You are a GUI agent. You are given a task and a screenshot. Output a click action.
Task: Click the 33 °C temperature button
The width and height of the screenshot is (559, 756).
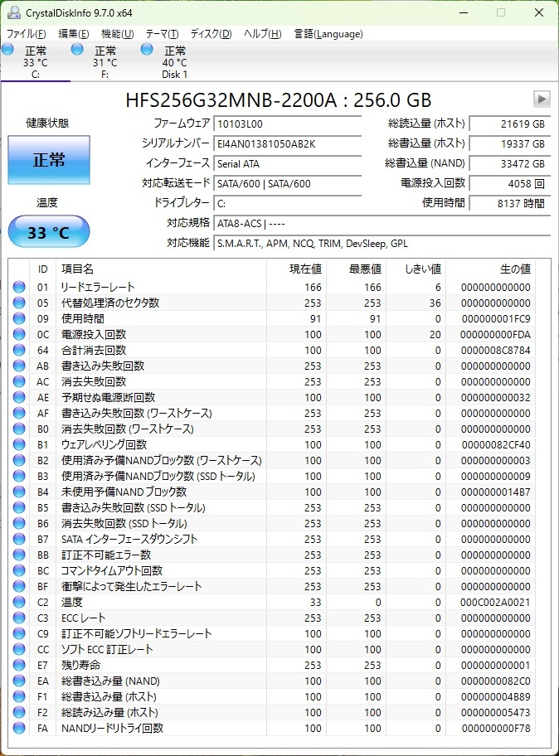coord(49,232)
